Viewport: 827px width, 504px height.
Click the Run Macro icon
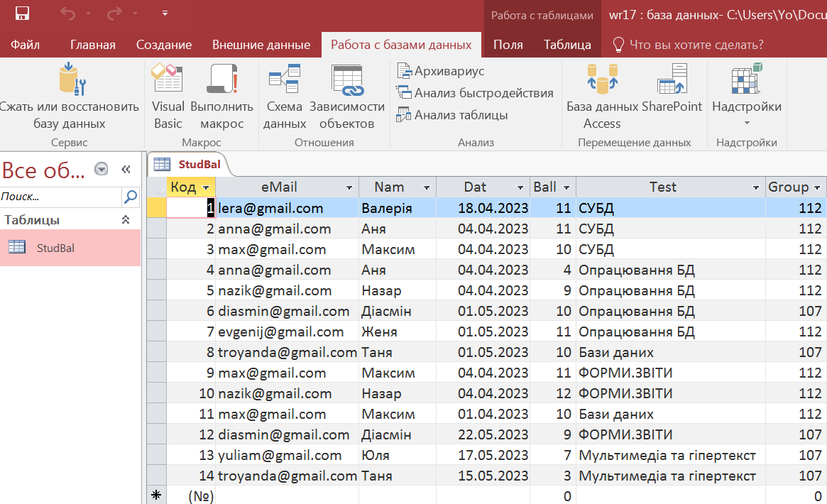[x=221, y=80]
